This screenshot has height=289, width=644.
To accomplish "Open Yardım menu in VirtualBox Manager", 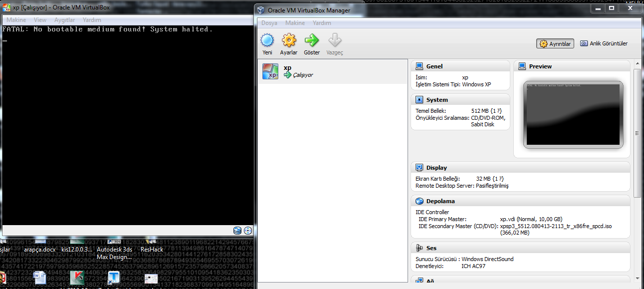I will [322, 23].
